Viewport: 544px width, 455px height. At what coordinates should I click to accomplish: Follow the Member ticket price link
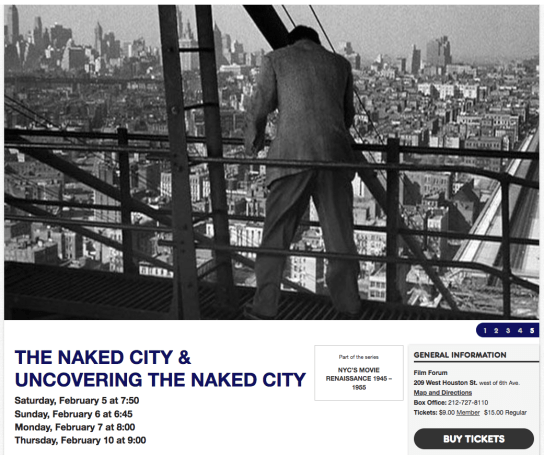[x=468, y=413]
